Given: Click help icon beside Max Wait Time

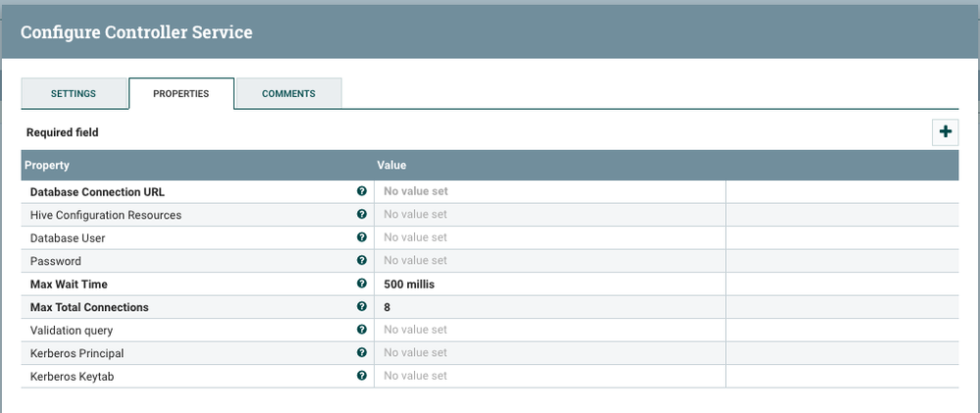Looking at the screenshot, I should pos(362,284).
